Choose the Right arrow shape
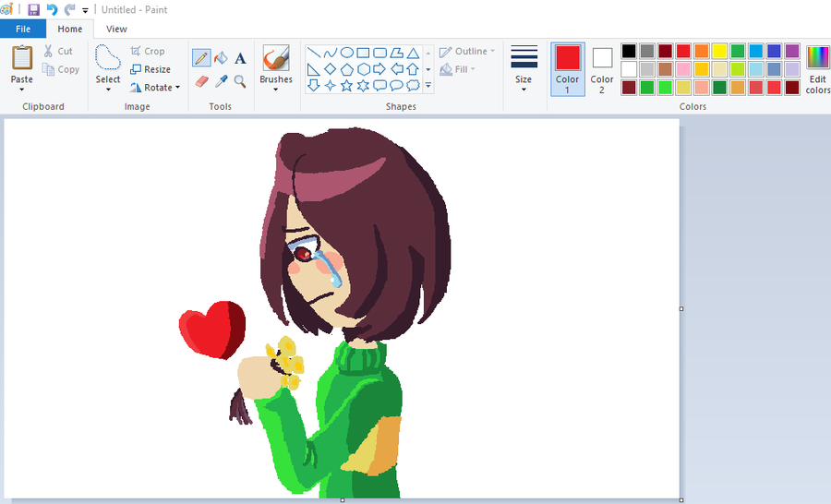 pyautogui.click(x=380, y=69)
